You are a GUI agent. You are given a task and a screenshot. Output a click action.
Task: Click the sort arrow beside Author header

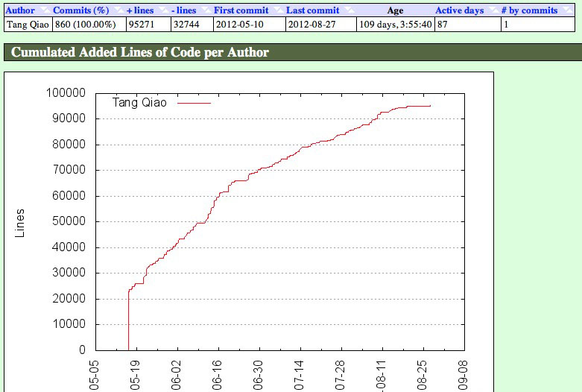pos(43,10)
